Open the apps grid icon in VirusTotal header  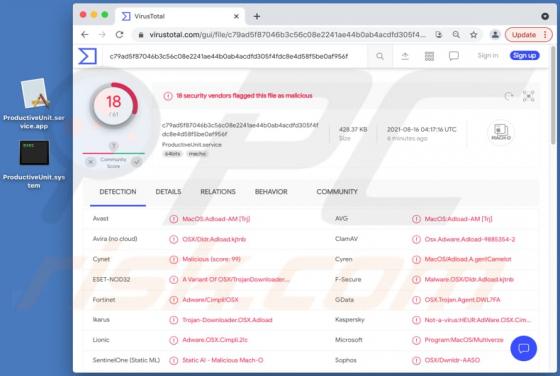pyautogui.click(x=429, y=56)
